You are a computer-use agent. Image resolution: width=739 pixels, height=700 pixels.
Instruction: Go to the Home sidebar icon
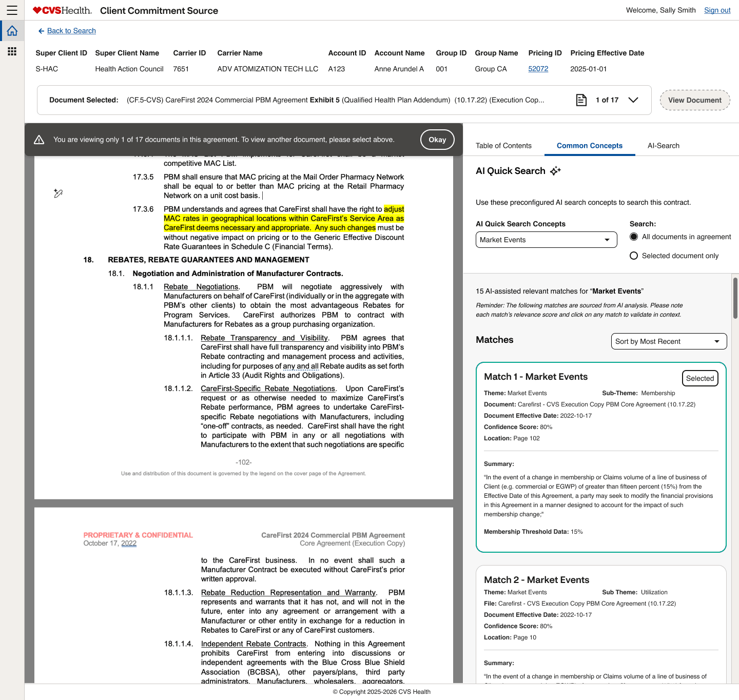[12, 31]
